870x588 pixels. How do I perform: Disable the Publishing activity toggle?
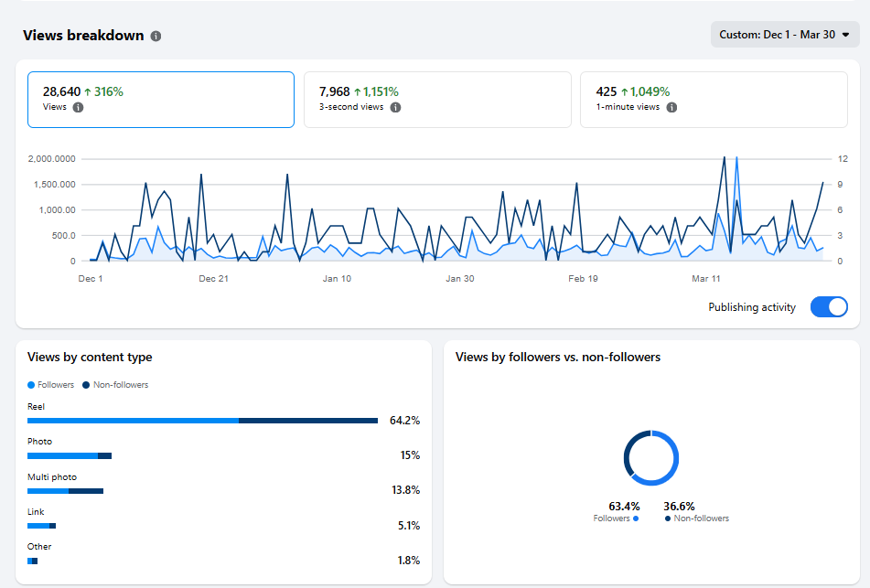click(x=829, y=307)
